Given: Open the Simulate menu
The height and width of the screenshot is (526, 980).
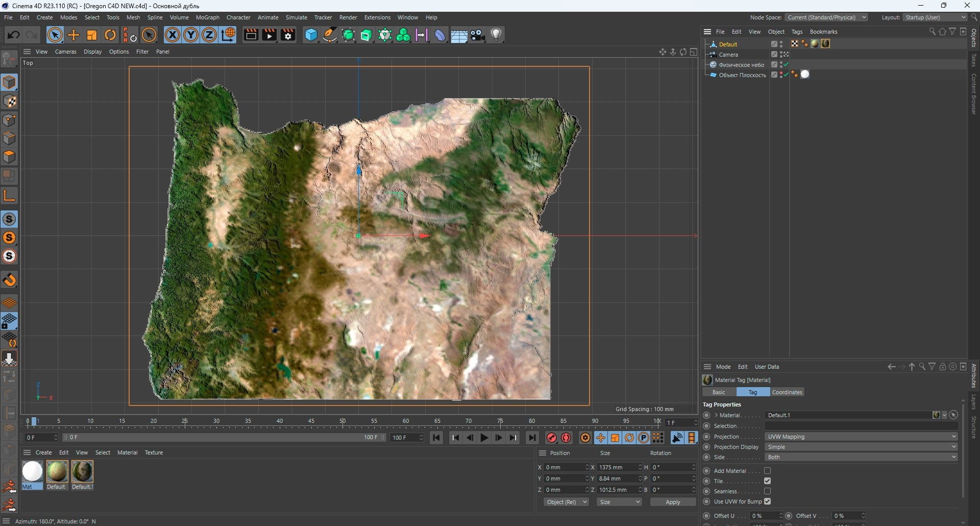Looking at the screenshot, I should click(x=296, y=17).
